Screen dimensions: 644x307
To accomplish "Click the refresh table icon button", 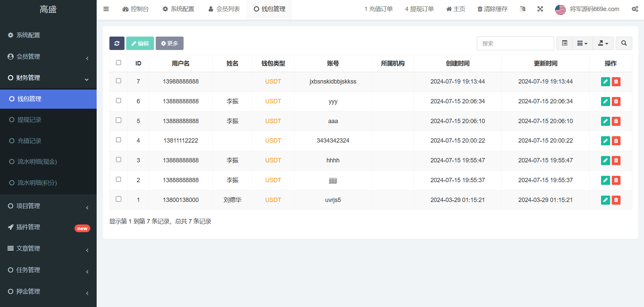I will [x=117, y=43].
